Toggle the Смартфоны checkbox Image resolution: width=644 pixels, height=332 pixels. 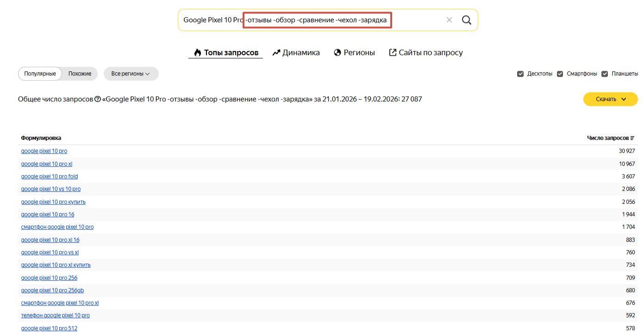[x=560, y=74]
